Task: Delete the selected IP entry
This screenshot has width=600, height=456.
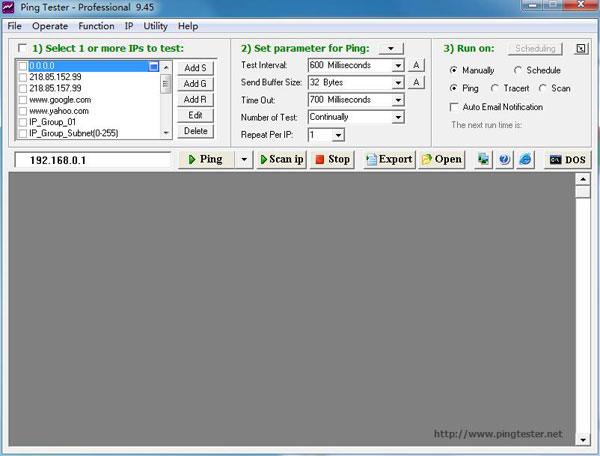Action: pyautogui.click(x=195, y=131)
